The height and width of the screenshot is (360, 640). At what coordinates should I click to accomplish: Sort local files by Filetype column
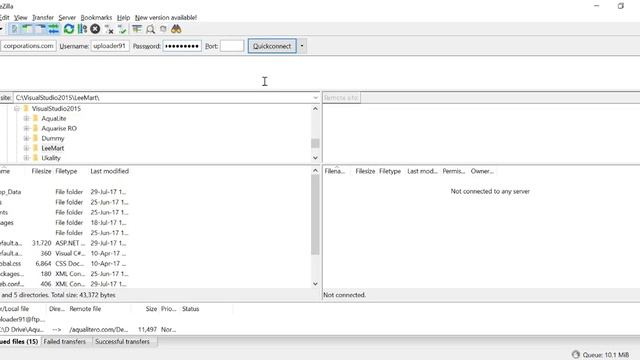pos(66,171)
